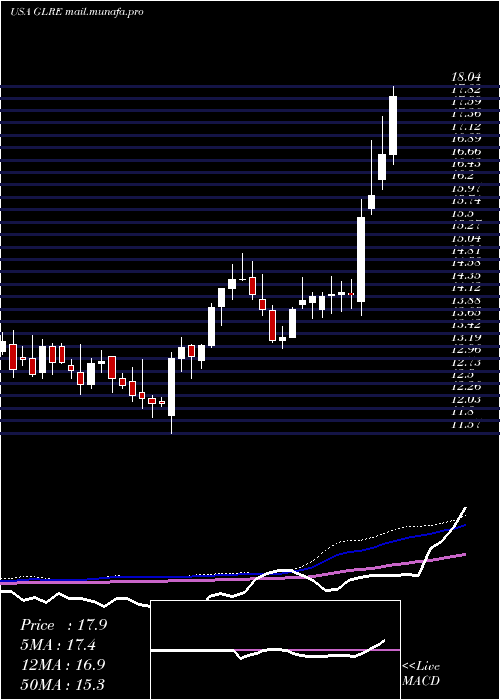The height and width of the screenshot is (700, 500).
Task: Click the 'USA GLRE mail.munafa.pro' chart title
Action: point(77,12)
